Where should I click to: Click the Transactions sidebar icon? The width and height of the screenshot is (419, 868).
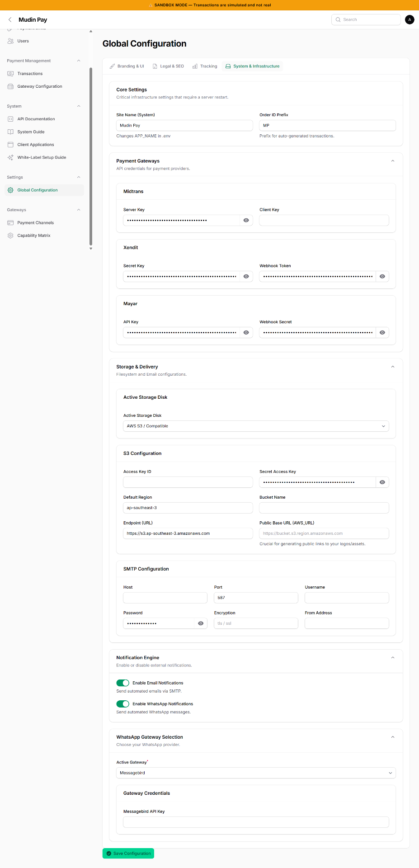(x=10, y=73)
